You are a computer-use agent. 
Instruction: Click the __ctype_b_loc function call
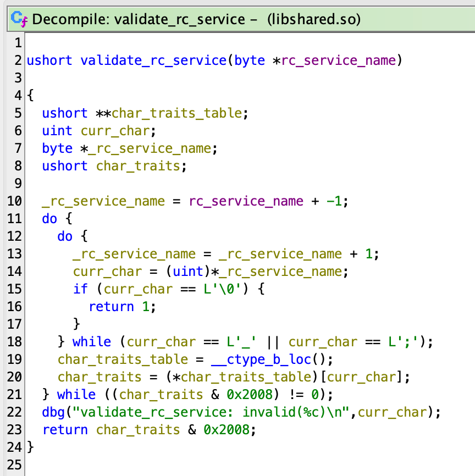[261, 359]
